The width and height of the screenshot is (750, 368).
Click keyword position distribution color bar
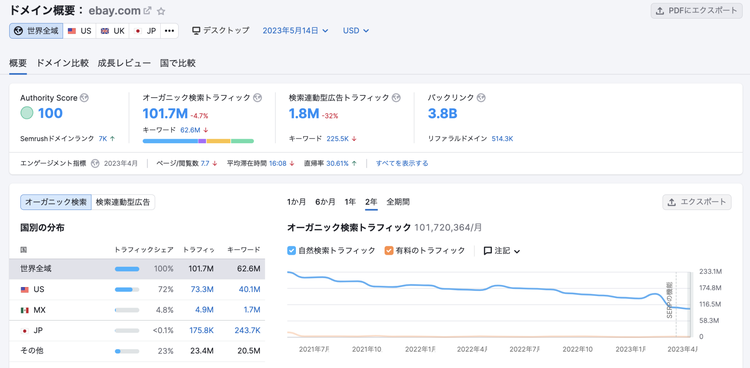[198, 141]
